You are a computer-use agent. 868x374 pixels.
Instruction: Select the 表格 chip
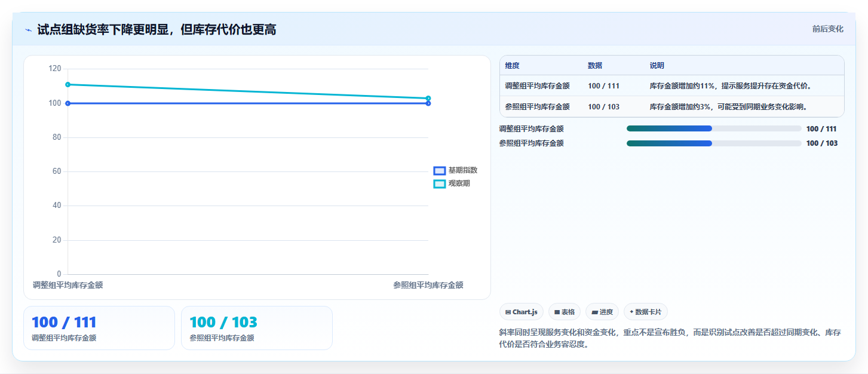[x=565, y=312]
